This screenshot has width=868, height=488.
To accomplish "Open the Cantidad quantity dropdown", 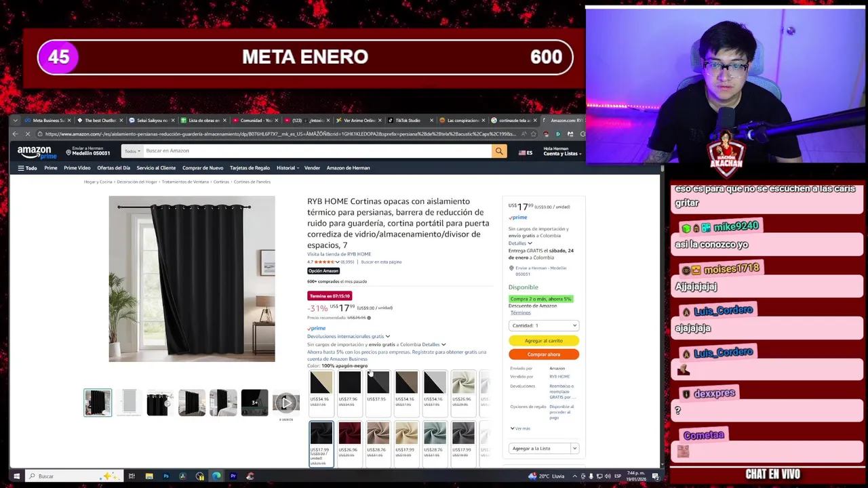I will [544, 325].
